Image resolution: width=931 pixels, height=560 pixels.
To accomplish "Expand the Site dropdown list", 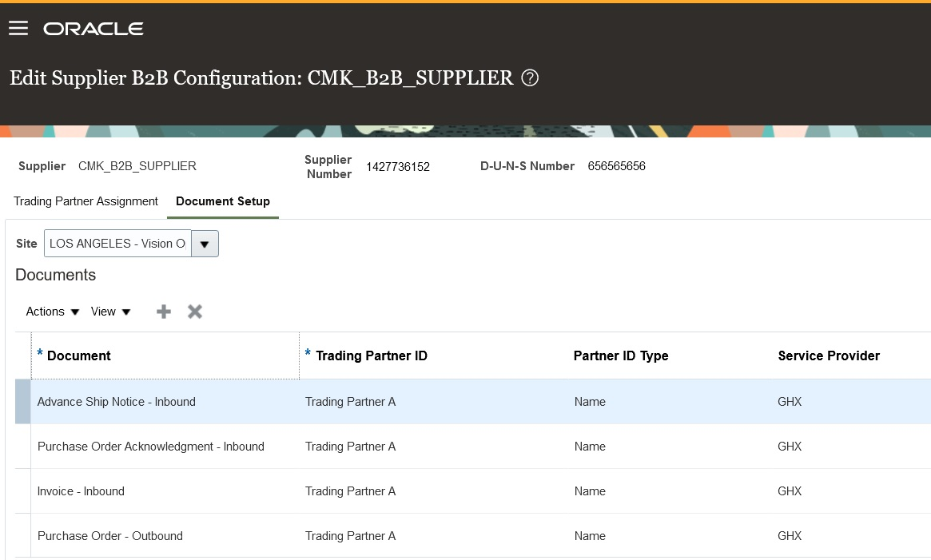I will point(205,243).
